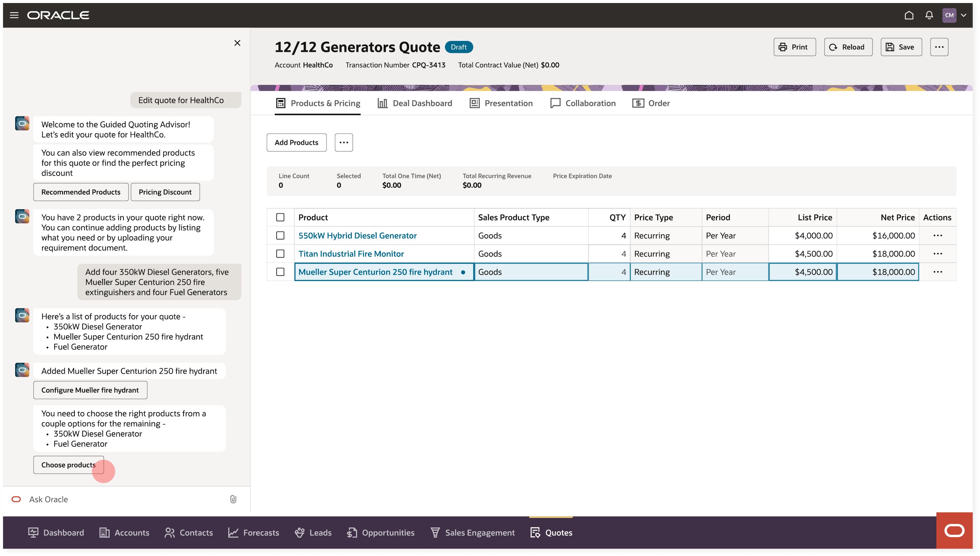Image resolution: width=980 pixels, height=556 pixels.
Task: Open the notifications bell
Action: click(x=929, y=15)
